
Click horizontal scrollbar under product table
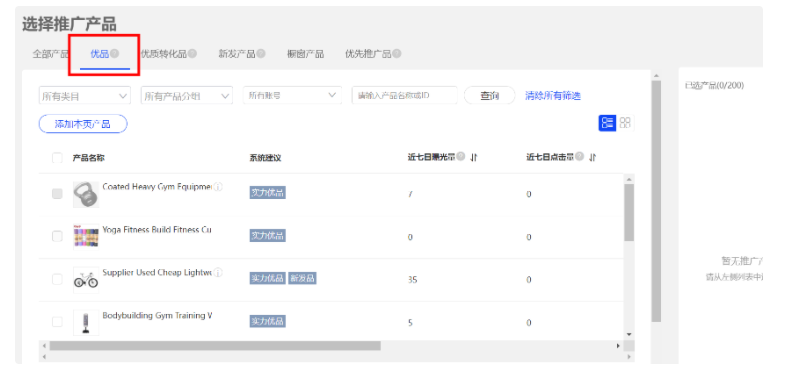click(215, 346)
